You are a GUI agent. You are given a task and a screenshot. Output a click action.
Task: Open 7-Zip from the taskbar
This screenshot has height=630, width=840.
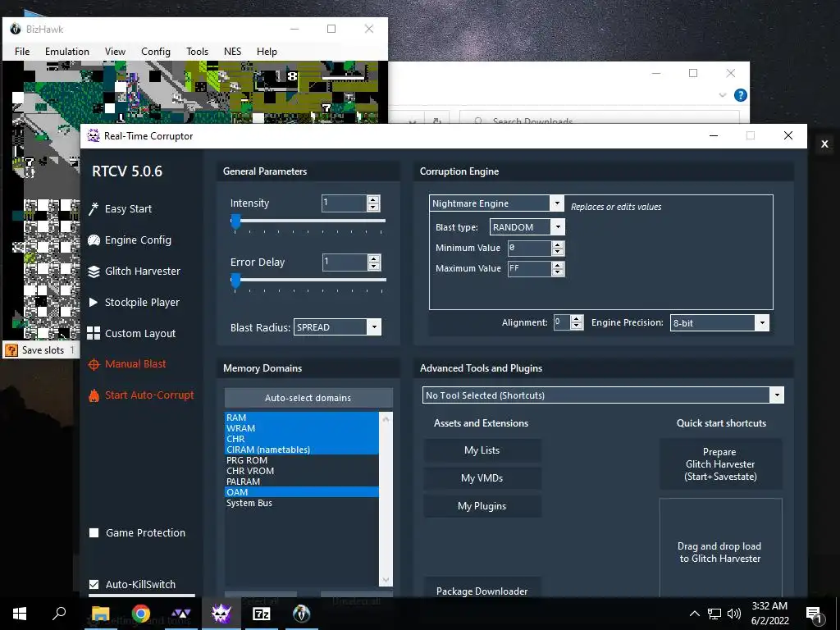[262, 614]
